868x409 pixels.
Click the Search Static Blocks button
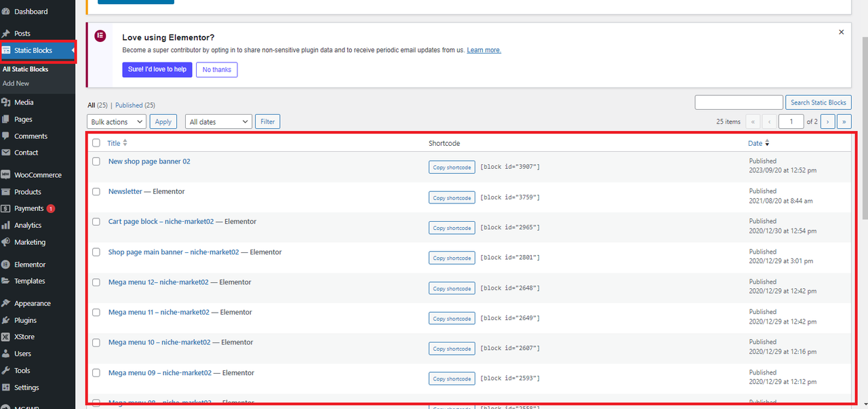(x=818, y=102)
